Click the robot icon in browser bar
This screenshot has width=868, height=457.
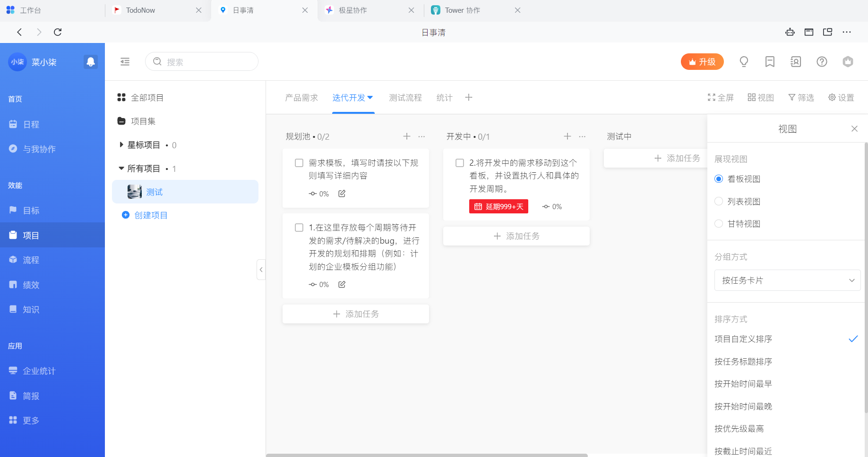click(790, 32)
